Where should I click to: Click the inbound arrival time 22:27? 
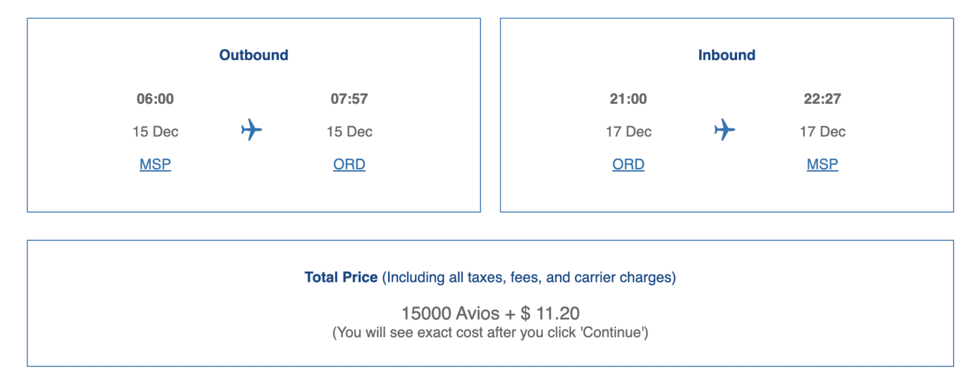822,99
